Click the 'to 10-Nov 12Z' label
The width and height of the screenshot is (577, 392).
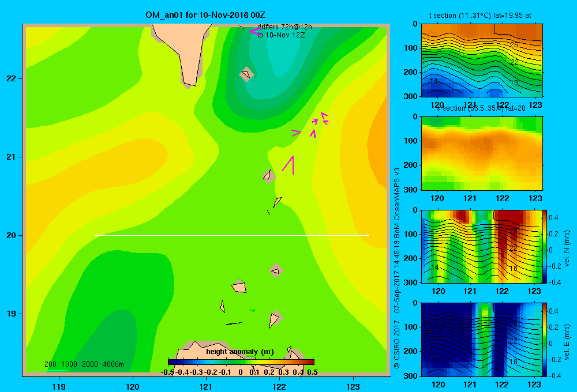(x=281, y=35)
